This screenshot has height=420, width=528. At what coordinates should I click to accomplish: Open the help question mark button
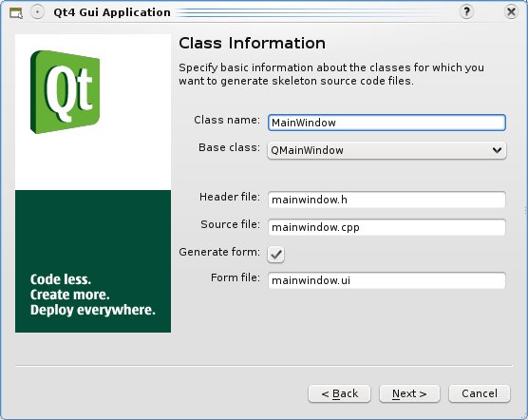click(466, 12)
